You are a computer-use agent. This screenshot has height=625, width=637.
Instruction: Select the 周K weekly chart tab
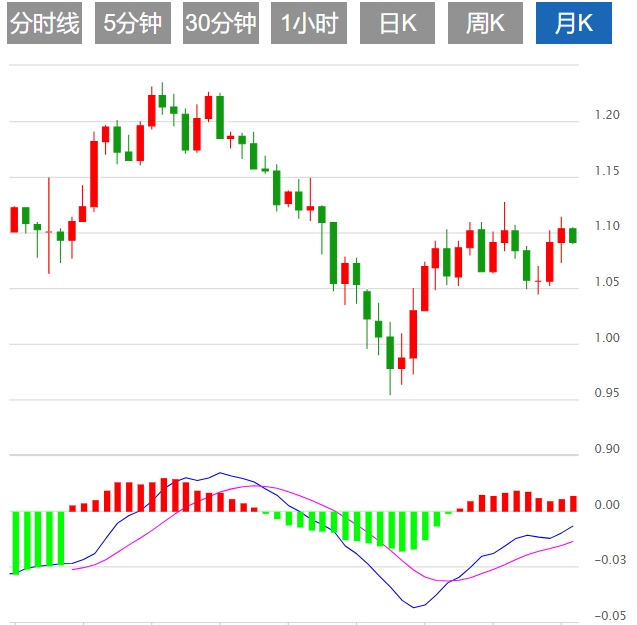click(x=485, y=24)
